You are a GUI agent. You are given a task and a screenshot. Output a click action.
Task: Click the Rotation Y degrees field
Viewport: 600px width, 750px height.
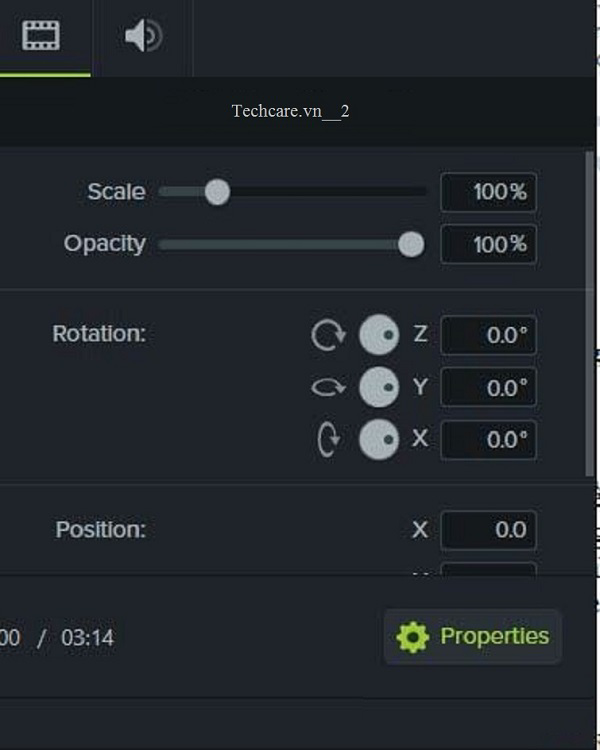pyautogui.click(x=488, y=388)
